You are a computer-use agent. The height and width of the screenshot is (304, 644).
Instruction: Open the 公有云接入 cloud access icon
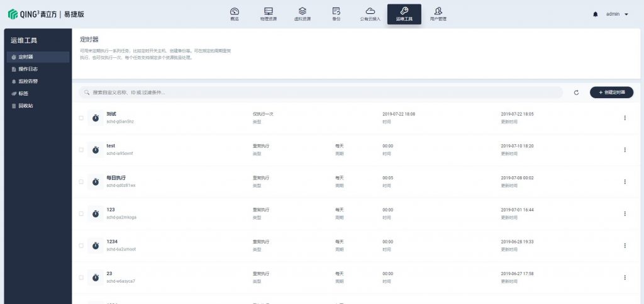tap(370, 11)
